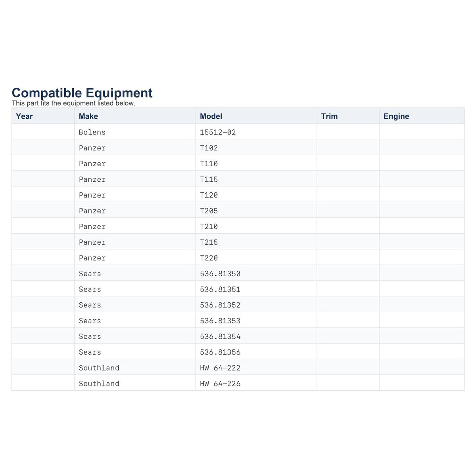The width and height of the screenshot is (476, 476).
Task: Click model 536.81356 cell
Action: [x=256, y=351]
